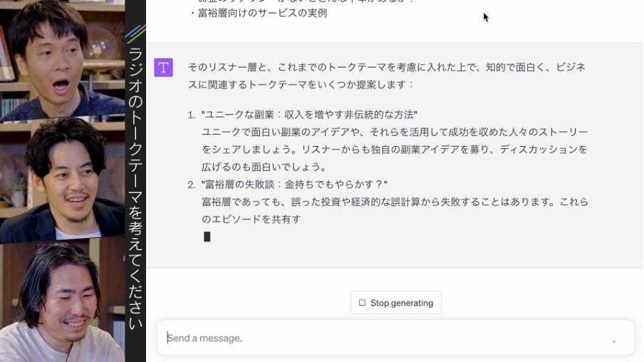Click list number 1 in the response
The width and height of the screenshot is (644, 362).
192,115
